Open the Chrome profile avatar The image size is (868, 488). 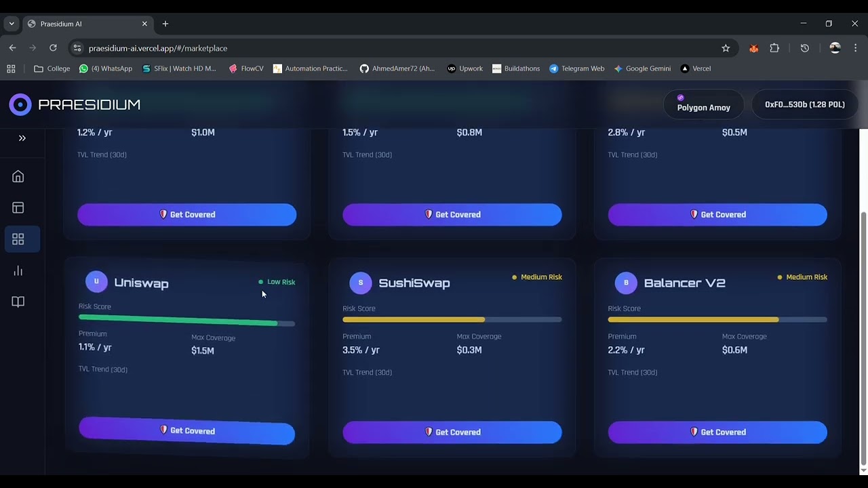tap(835, 48)
